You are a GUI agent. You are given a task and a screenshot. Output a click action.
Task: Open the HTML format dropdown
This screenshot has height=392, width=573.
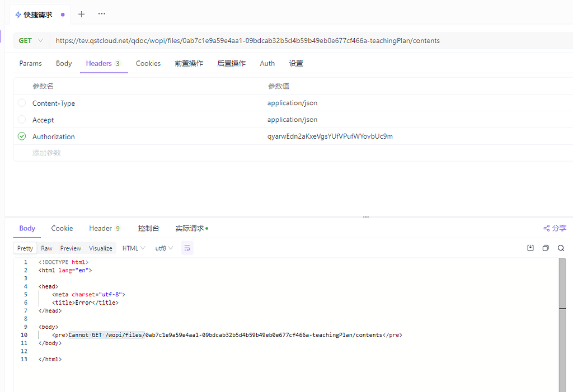[x=133, y=248]
